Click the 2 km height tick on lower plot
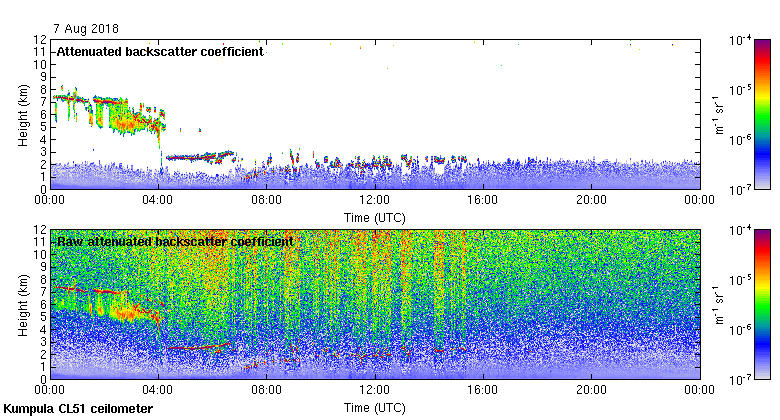 pyautogui.click(x=43, y=354)
